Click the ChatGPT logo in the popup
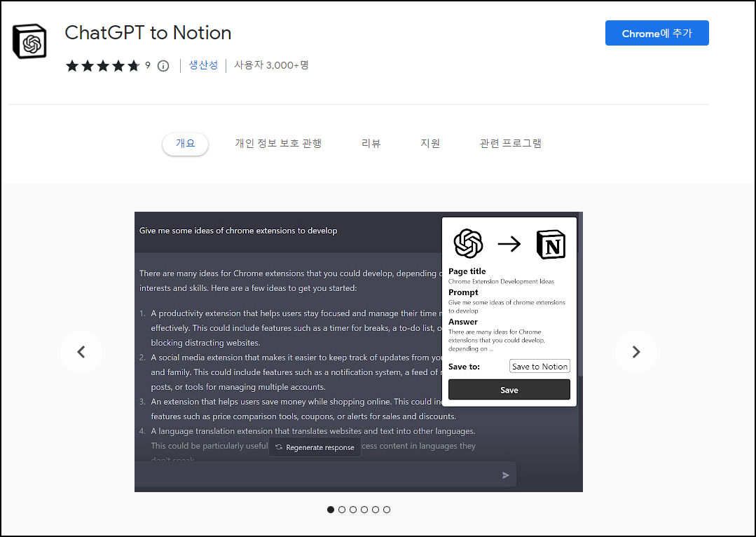This screenshot has height=537, width=756. (468, 244)
